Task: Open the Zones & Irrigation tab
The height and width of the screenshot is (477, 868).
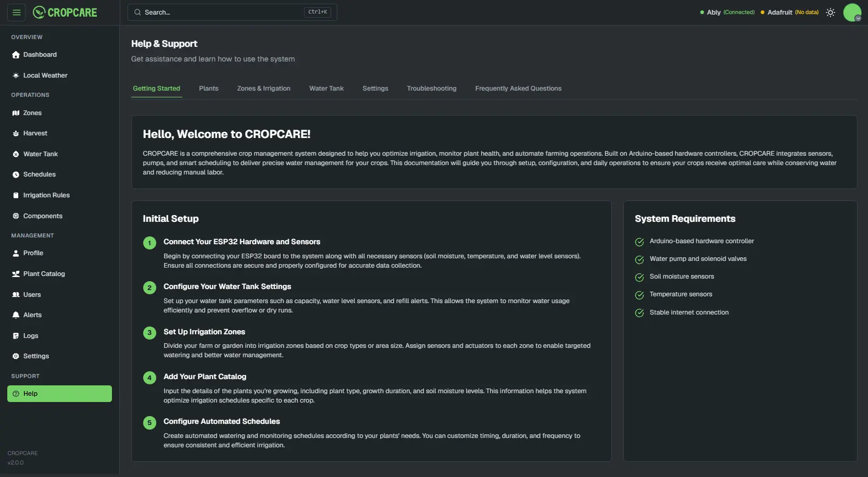Action: coord(264,89)
